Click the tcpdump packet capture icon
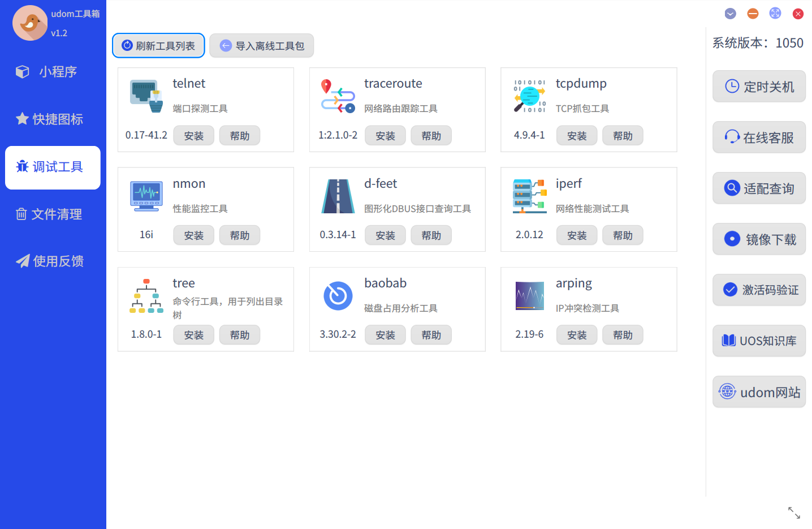The width and height of the screenshot is (812, 529). [x=529, y=96]
